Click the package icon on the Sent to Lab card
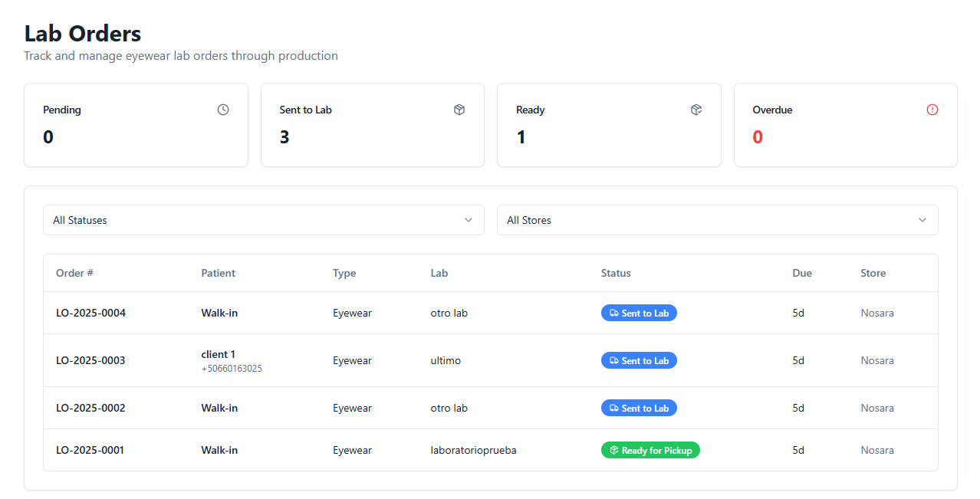This screenshot has height=499, width=980. click(459, 110)
